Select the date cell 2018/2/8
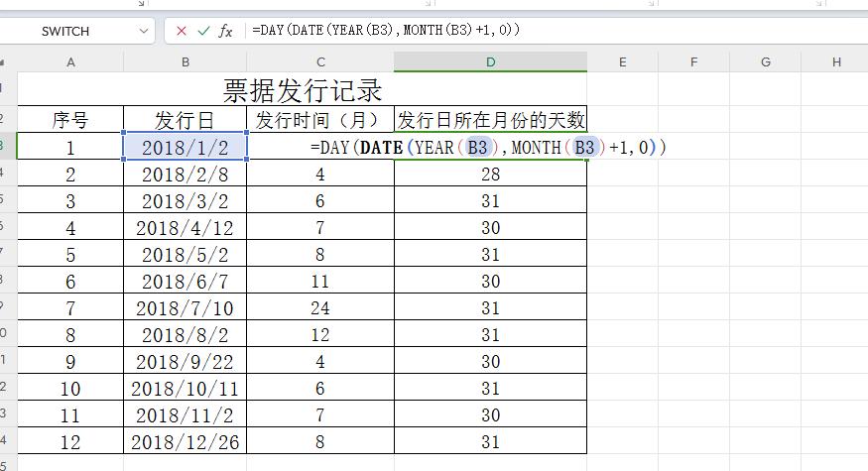This screenshot has height=471, width=868. click(x=185, y=174)
